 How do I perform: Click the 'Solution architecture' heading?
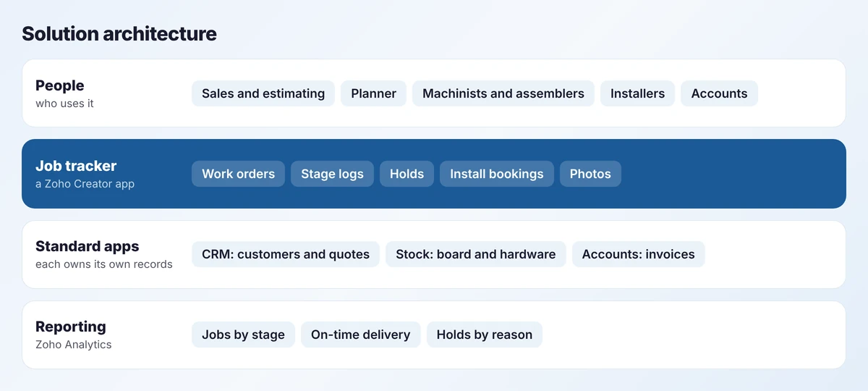[119, 34]
